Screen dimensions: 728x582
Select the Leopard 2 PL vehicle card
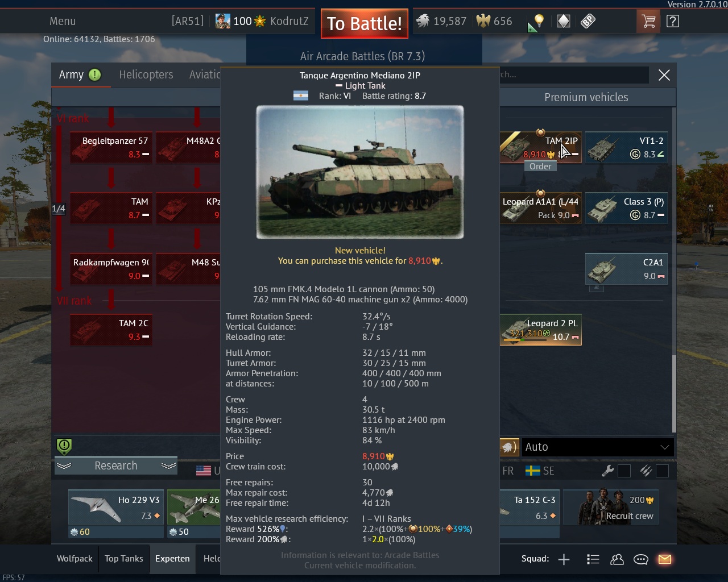[540, 330]
